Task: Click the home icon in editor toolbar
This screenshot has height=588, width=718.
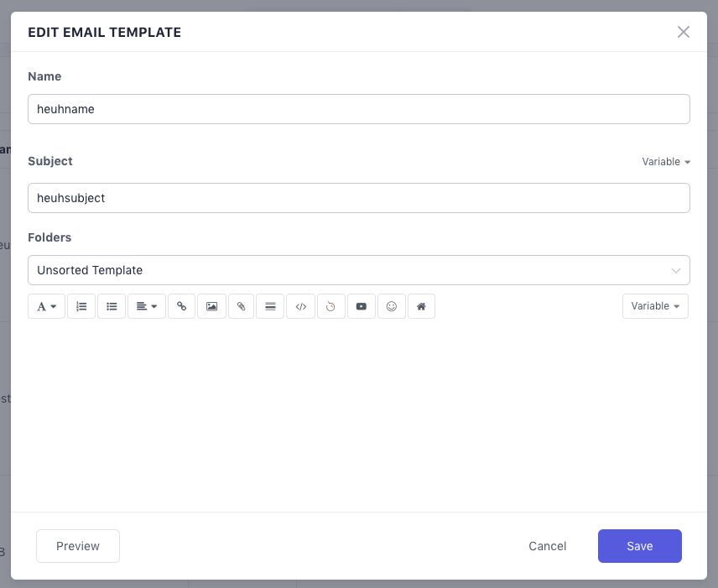Action: (x=421, y=306)
